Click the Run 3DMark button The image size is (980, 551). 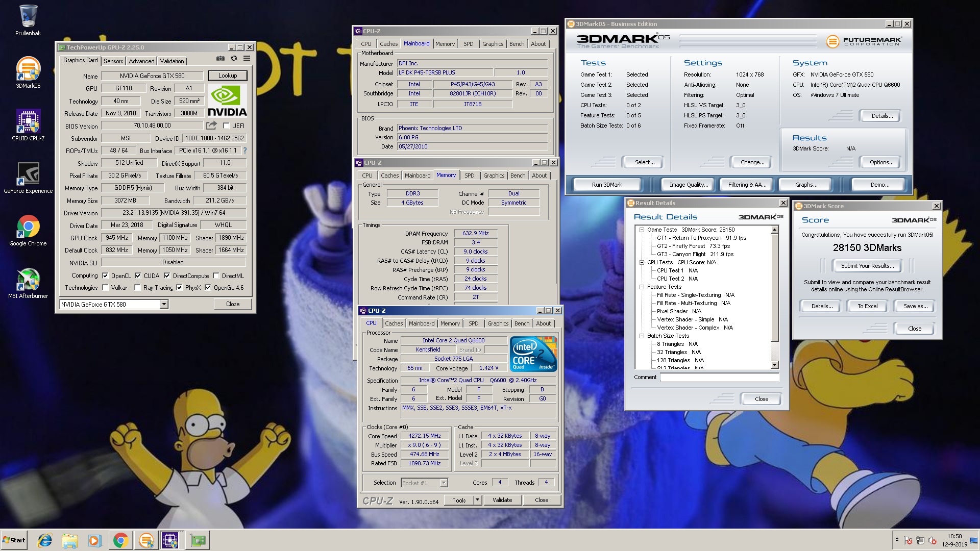point(607,185)
